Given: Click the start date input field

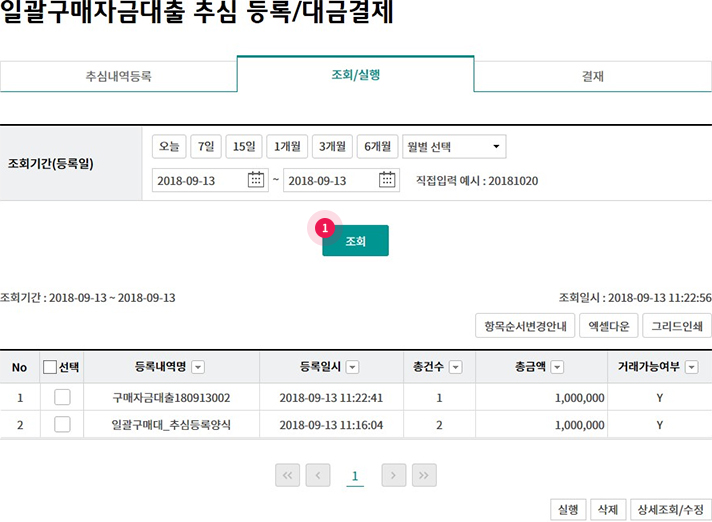Looking at the screenshot, I should (x=198, y=180).
